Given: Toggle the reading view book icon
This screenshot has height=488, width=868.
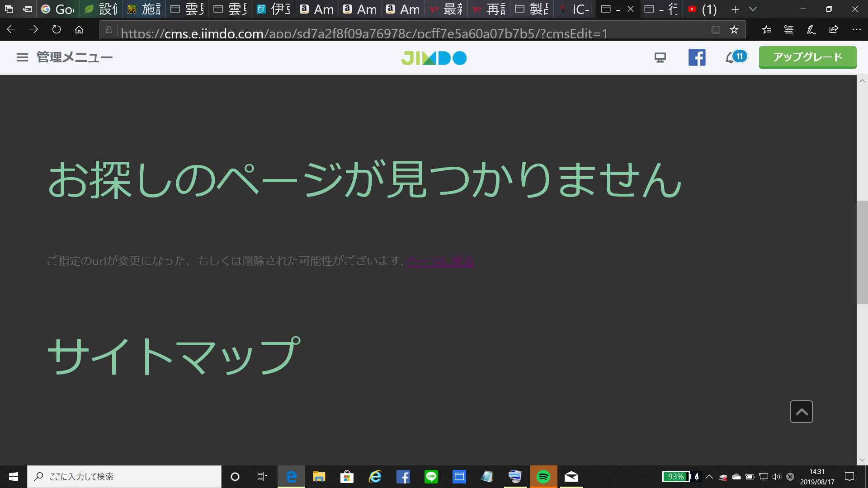Looking at the screenshot, I should [716, 30].
